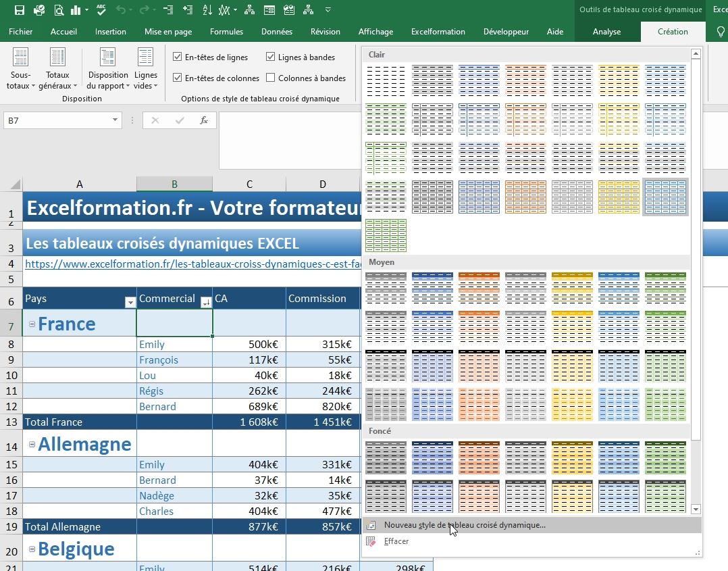
Task: Collapse the Allemagne group
Action: (32, 445)
